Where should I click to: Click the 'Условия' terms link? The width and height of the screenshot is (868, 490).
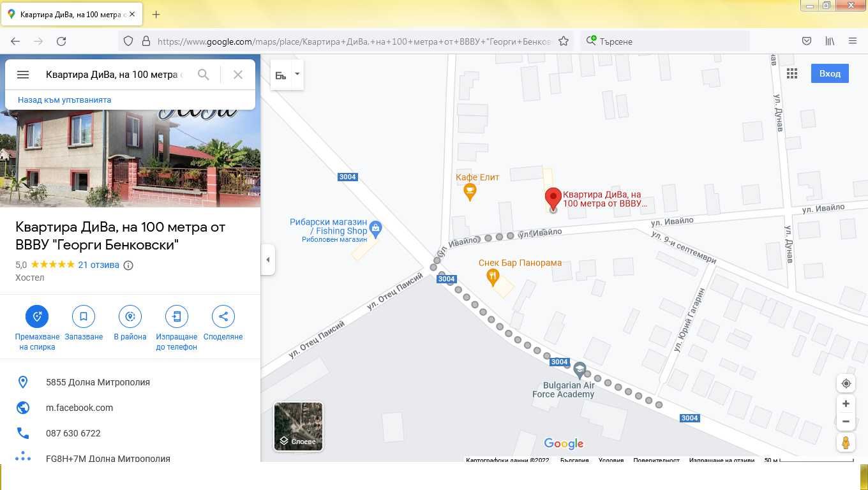coord(611,460)
